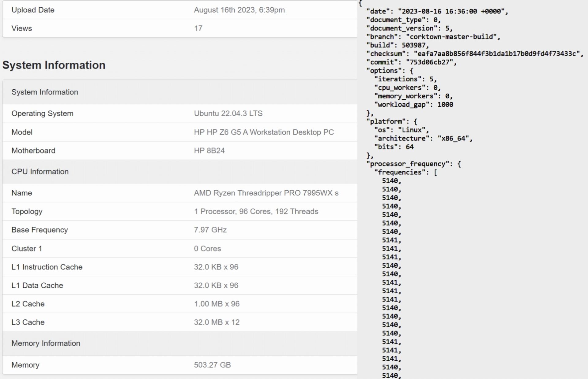Click the CPU Information section header

[x=40, y=172]
